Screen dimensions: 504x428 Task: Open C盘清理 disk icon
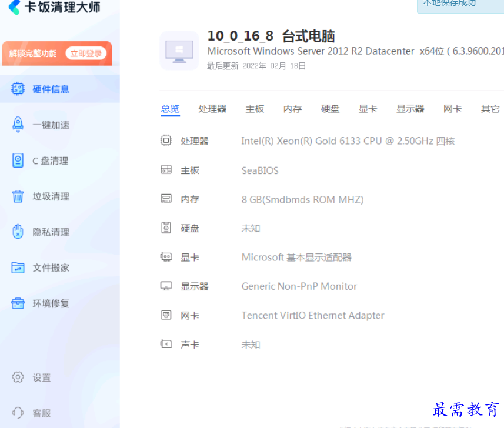pyautogui.click(x=18, y=160)
